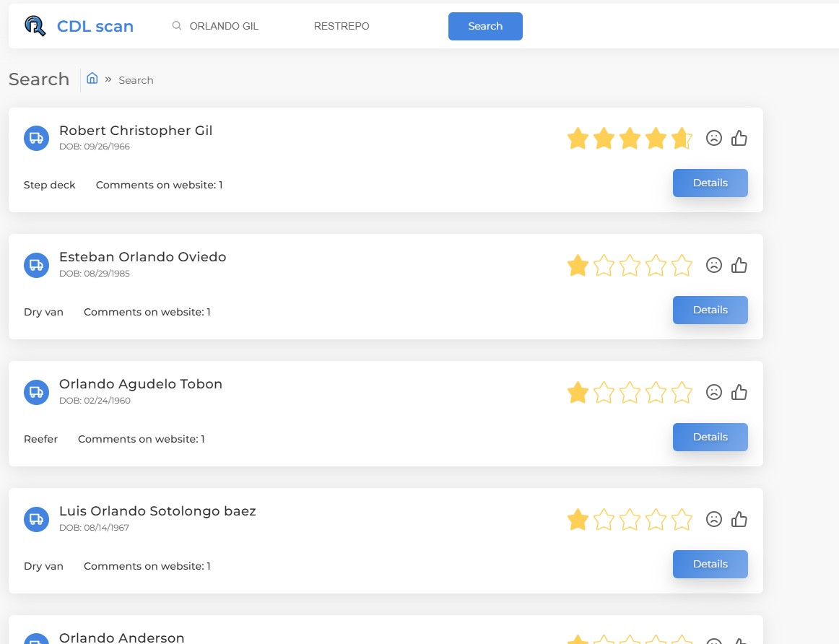The image size is (839, 644).
Task: Click thumbs-up for Robert Christopher Gil
Action: coord(739,138)
